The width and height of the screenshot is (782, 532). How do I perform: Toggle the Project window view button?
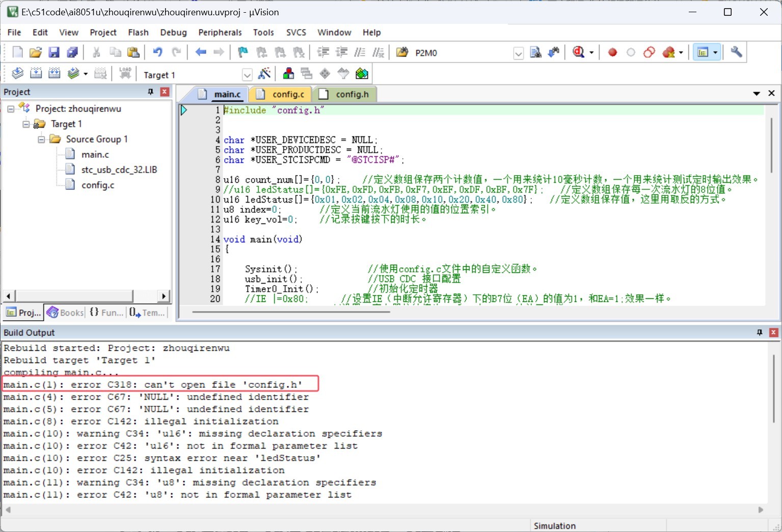tap(703, 52)
